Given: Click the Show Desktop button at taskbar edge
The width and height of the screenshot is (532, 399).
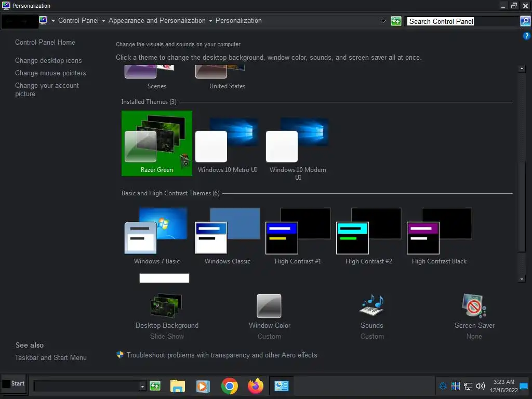Looking at the screenshot, I should click(x=524, y=386).
